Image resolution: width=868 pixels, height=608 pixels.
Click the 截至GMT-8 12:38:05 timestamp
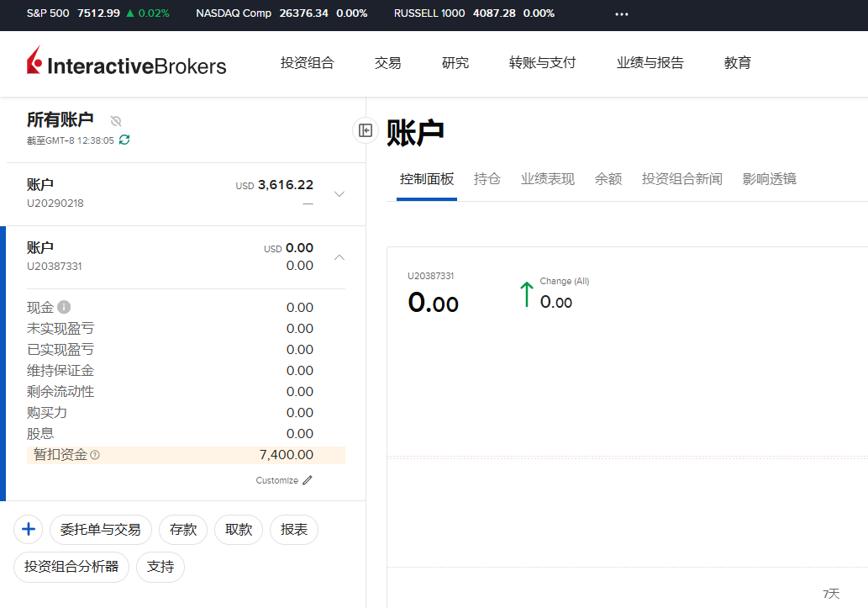point(71,140)
